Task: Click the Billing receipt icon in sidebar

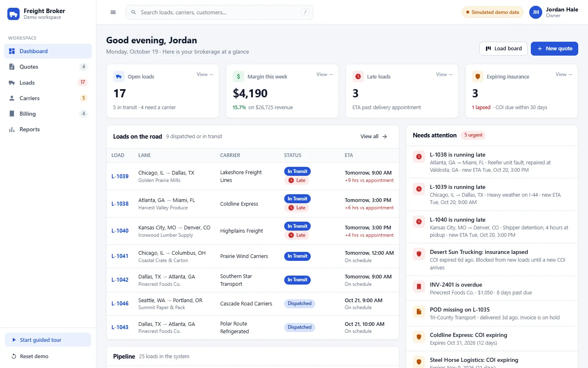Action: pos(12,114)
